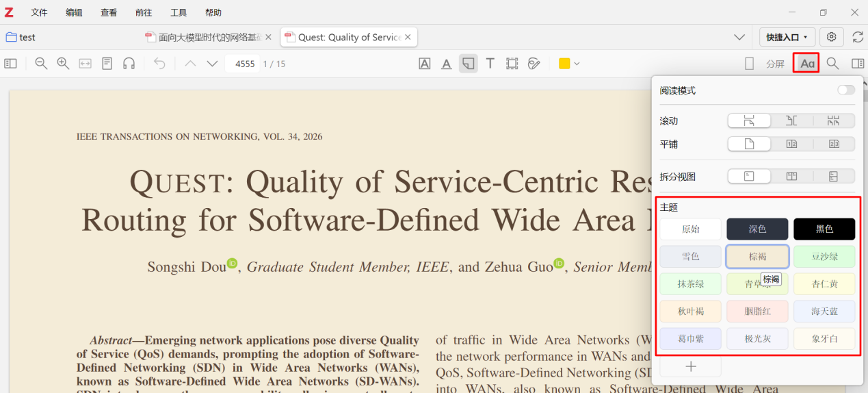This screenshot has width=868, height=393.
Task: Select the area selection tool
Action: point(512,64)
